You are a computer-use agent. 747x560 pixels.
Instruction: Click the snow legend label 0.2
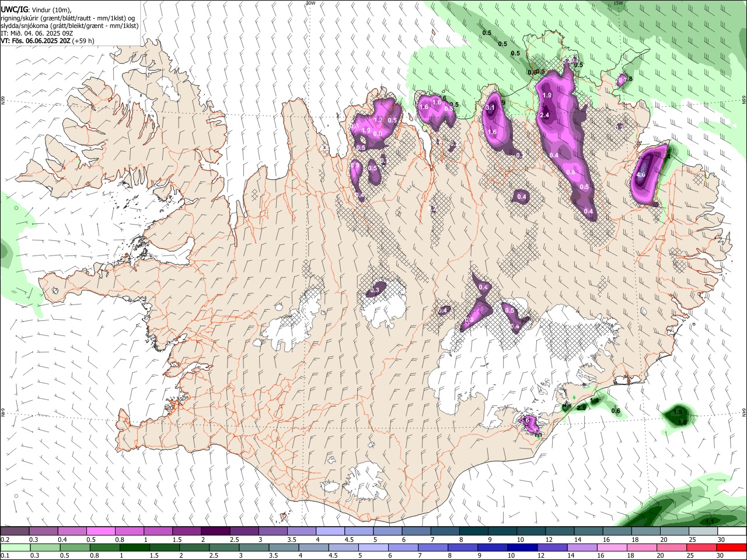coord(5,540)
